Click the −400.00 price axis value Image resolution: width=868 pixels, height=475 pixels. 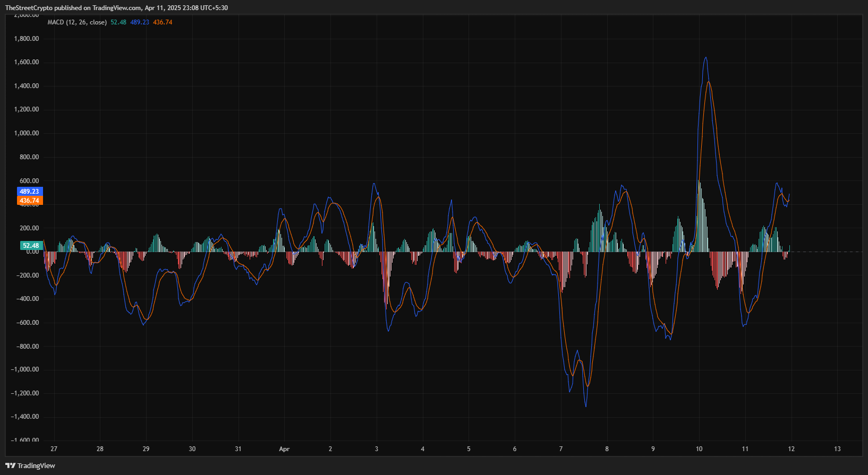(27, 299)
